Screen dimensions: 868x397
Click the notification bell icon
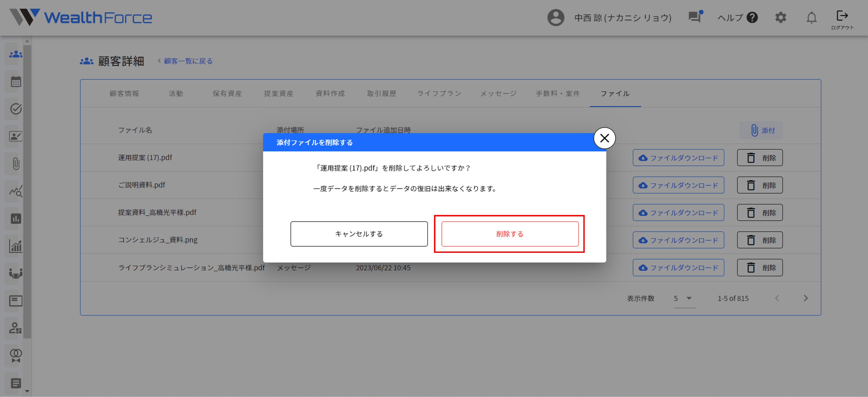click(812, 18)
